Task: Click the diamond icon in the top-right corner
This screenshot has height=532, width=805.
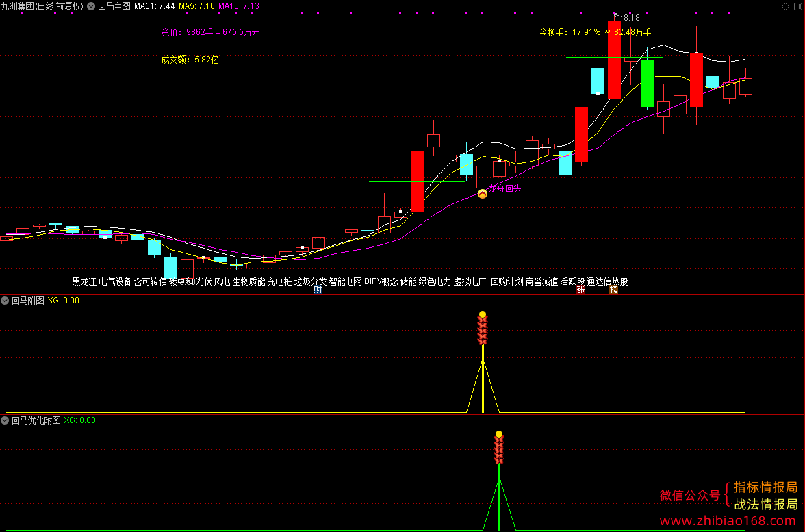Action: point(786,6)
